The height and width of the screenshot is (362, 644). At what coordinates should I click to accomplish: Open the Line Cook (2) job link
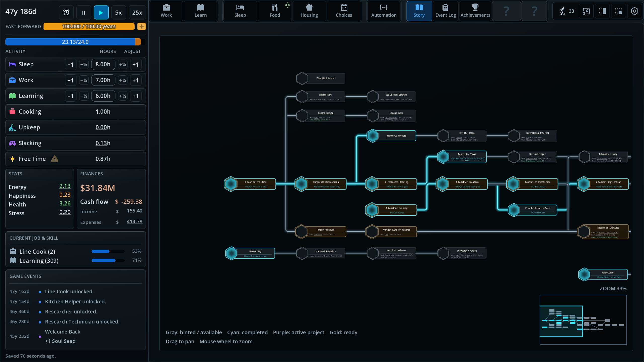(37, 252)
